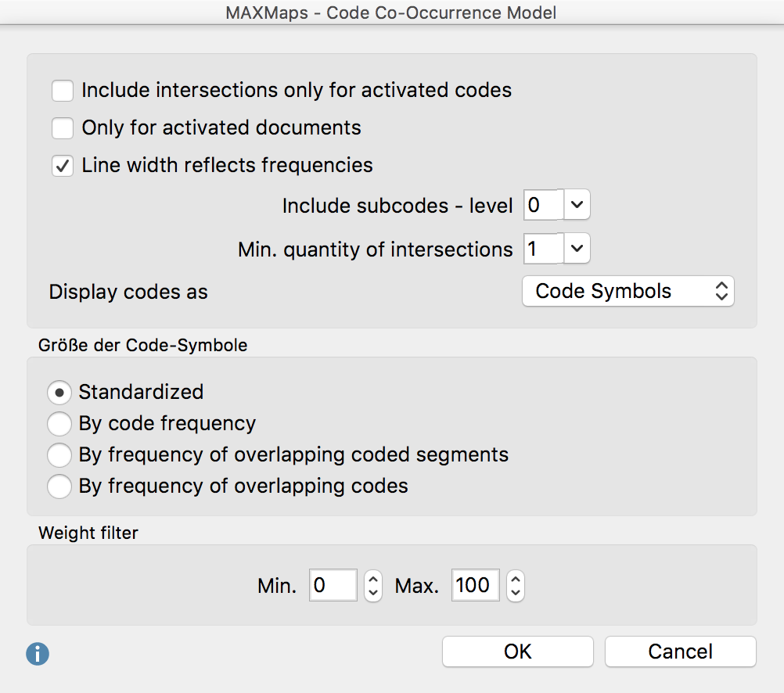Viewport: 784px width, 693px height.
Task: Enable intersections only for activated codes
Action: pos(62,90)
